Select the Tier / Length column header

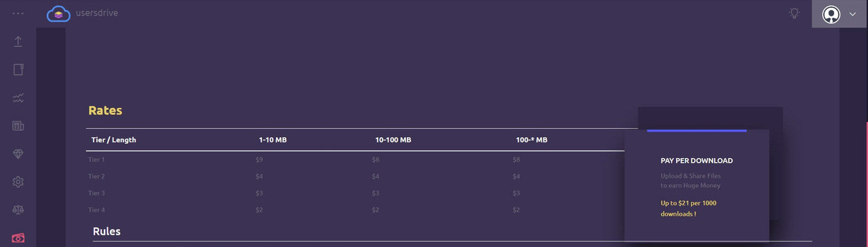point(114,140)
